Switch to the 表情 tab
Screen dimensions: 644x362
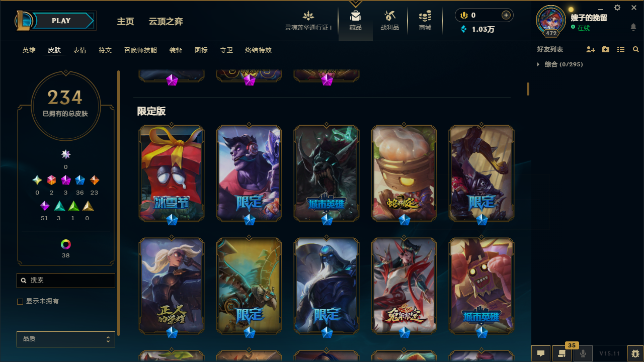(x=79, y=50)
